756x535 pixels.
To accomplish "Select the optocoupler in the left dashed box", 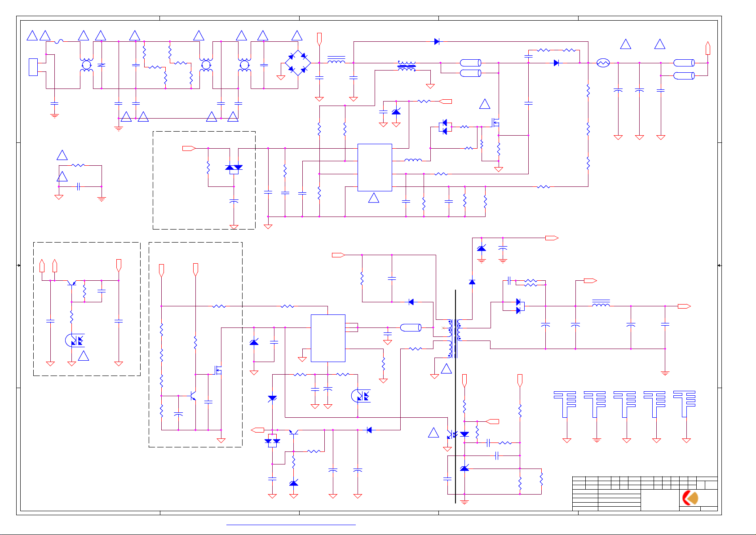I will (75, 340).
